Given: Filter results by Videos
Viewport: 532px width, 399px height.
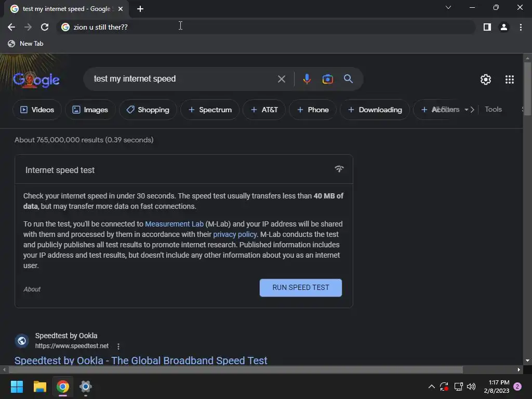Looking at the screenshot, I should (37, 110).
